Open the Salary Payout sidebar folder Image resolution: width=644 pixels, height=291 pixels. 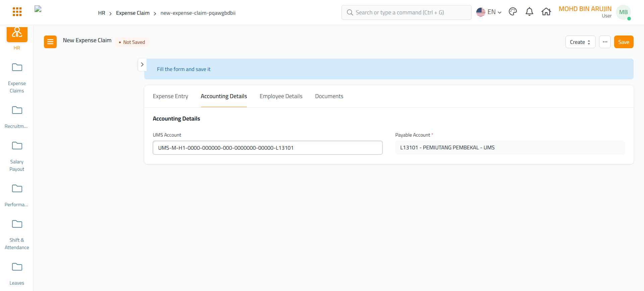tap(17, 146)
